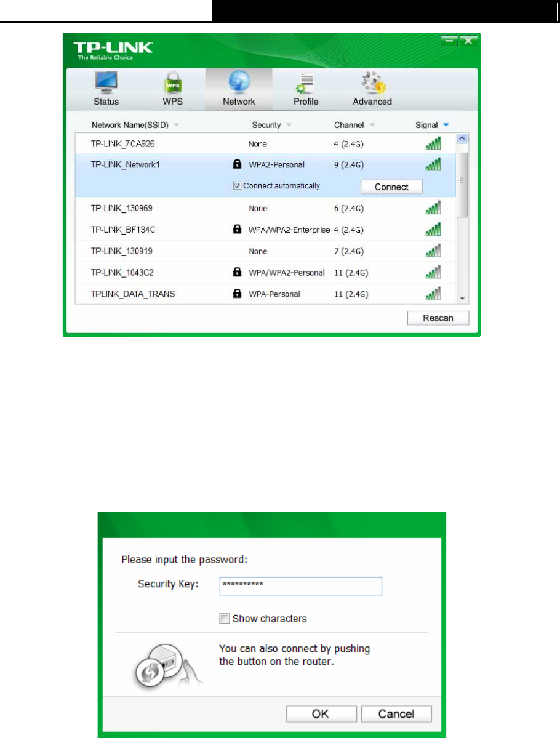Click channel 6 (2.4G) cell
Image resolution: width=560 pixels, height=738 pixels.
[349, 208]
